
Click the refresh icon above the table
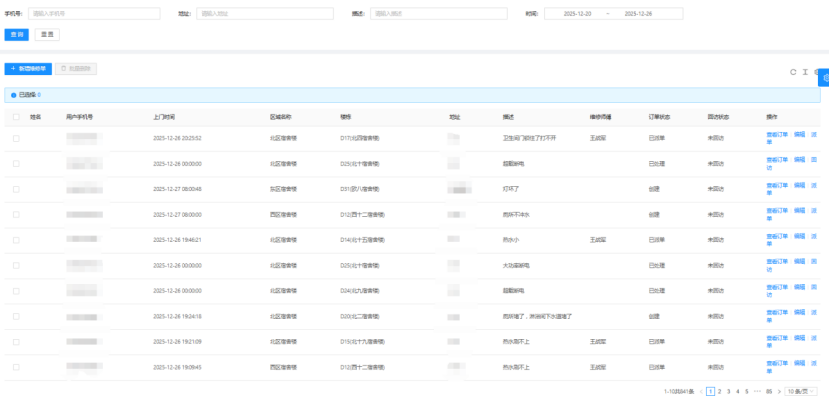[x=793, y=72]
